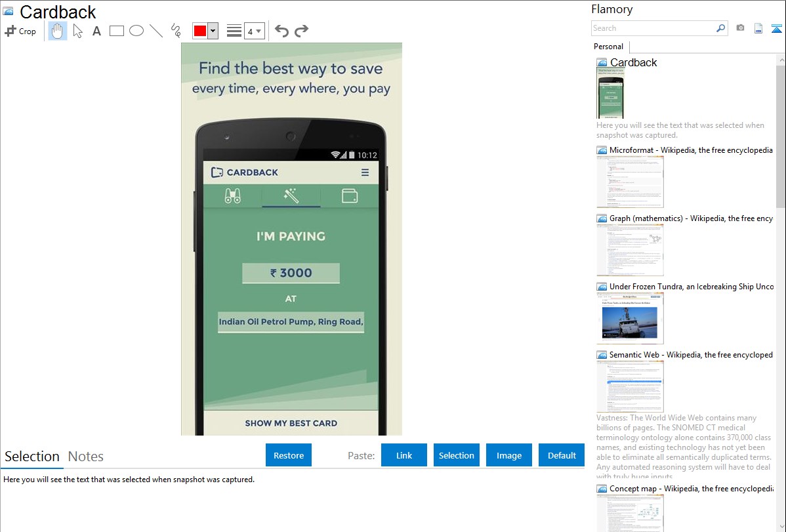Click the document page icon in Flamory
Viewport: 786px width, 532px height.
click(758, 28)
